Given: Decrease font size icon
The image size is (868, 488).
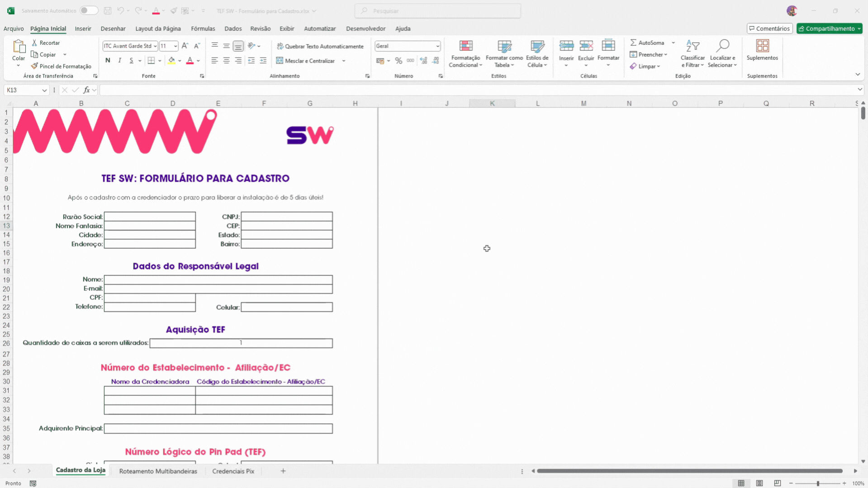Looking at the screenshot, I should [197, 46].
